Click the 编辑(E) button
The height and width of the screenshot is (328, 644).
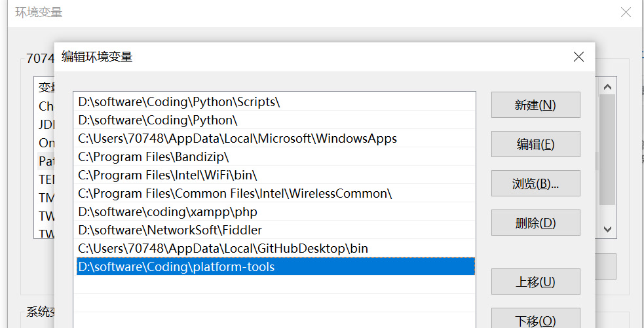pos(535,144)
